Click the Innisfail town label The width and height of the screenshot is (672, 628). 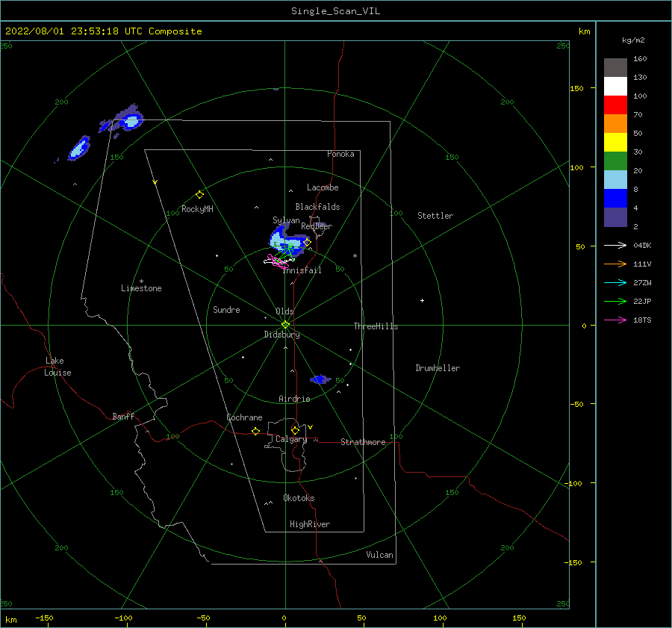tap(302, 270)
